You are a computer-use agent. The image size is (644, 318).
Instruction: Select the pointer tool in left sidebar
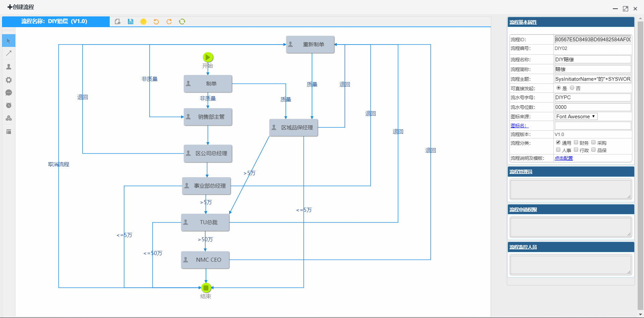point(9,41)
